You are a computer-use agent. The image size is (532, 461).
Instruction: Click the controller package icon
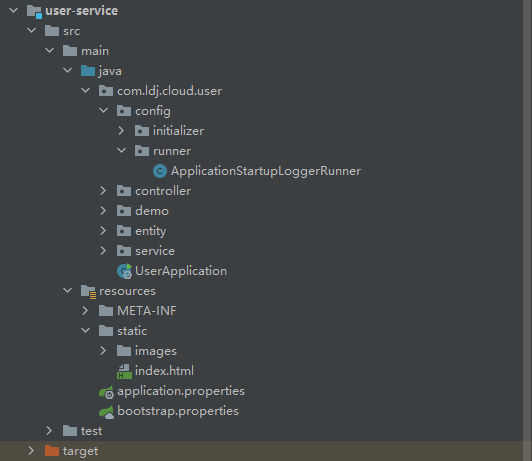tap(124, 191)
